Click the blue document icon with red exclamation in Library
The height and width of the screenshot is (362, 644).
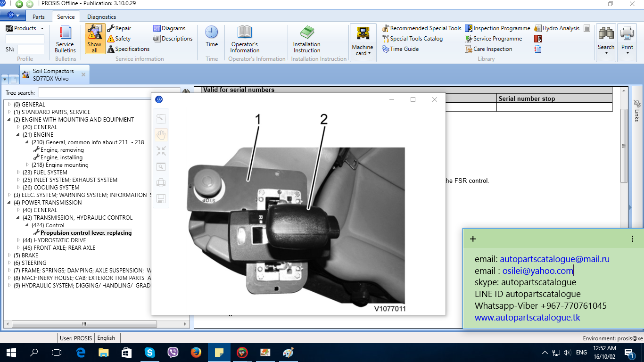pos(538,49)
